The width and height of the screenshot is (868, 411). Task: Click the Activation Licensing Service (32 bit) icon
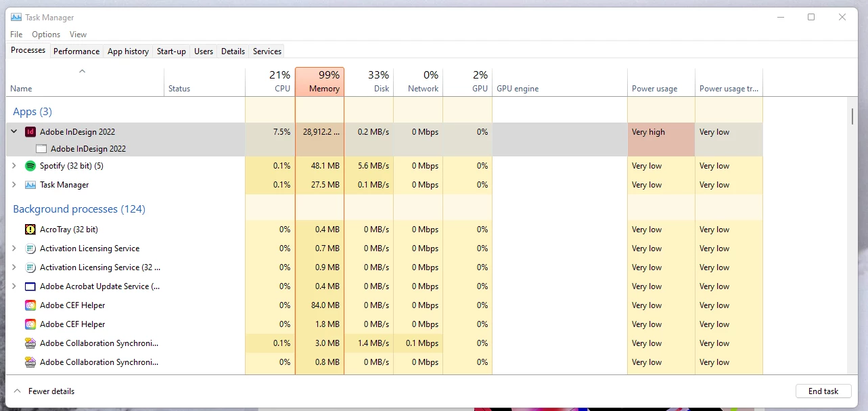(x=30, y=267)
